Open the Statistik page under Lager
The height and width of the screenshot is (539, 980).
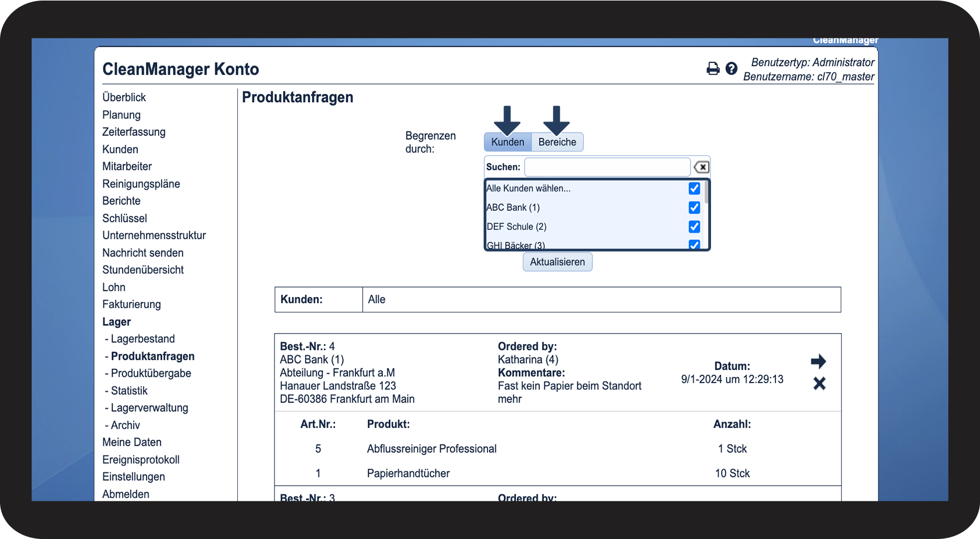[129, 391]
